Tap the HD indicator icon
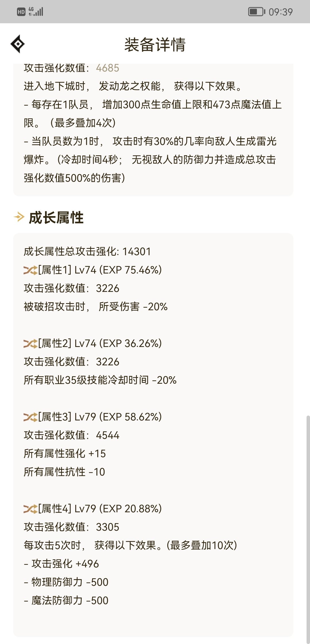Viewport: 310px width, 644px height. [21, 12]
